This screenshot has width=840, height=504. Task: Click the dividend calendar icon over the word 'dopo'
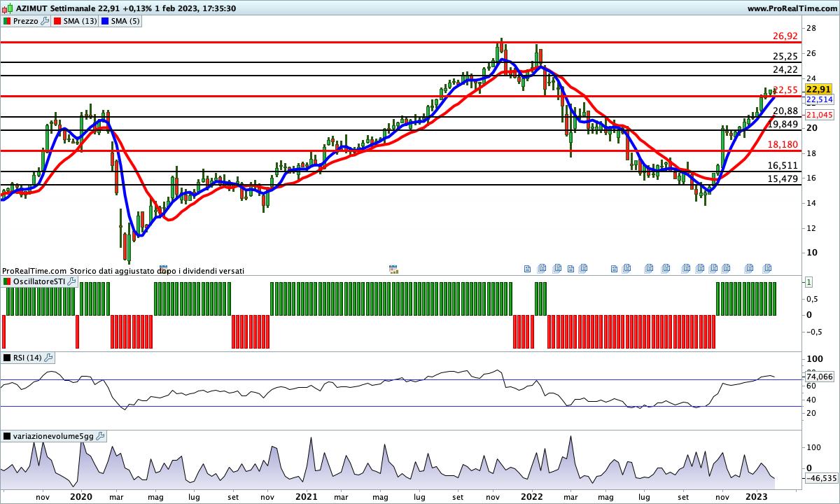tap(165, 268)
